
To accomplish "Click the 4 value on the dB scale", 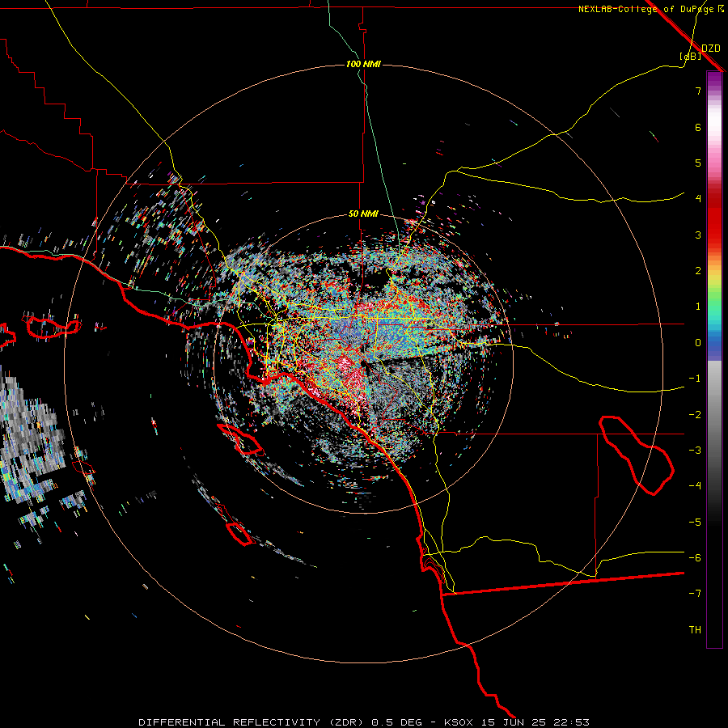I will (x=698, y=199).
